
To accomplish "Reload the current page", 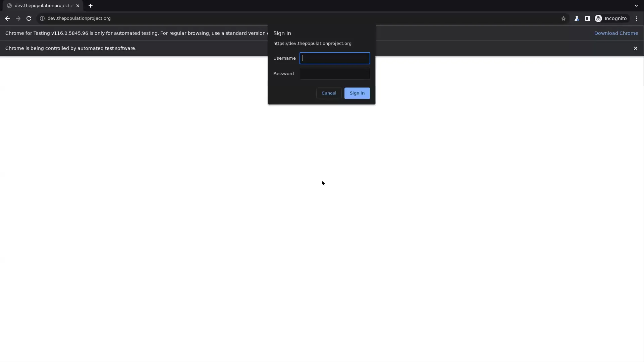I will pos(29,18).
